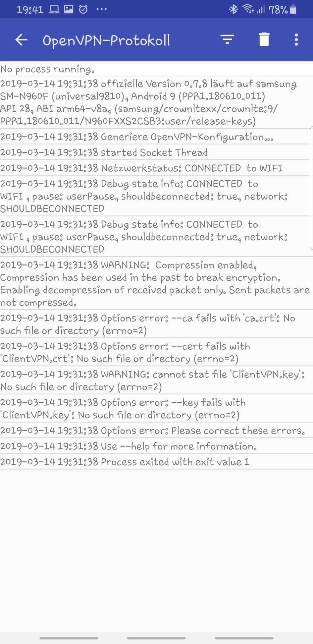Clear the log with the trash icon
313x644 pixels.
264,39
